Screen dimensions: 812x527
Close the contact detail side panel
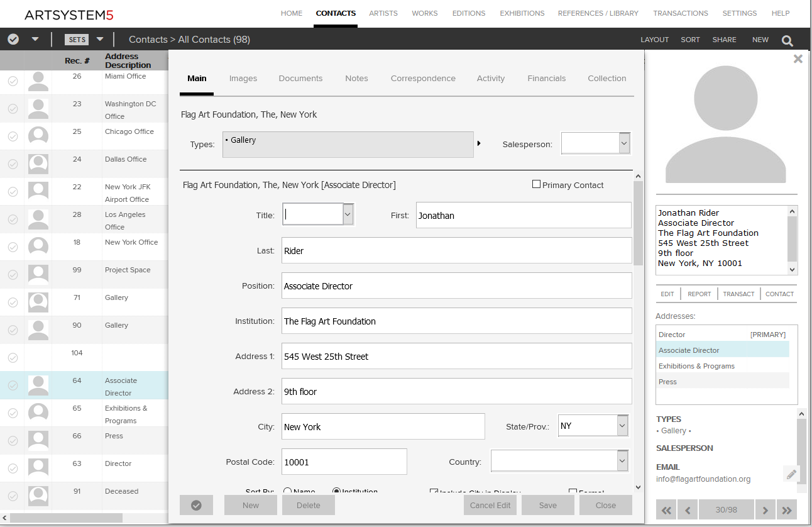tap(798, 59)
